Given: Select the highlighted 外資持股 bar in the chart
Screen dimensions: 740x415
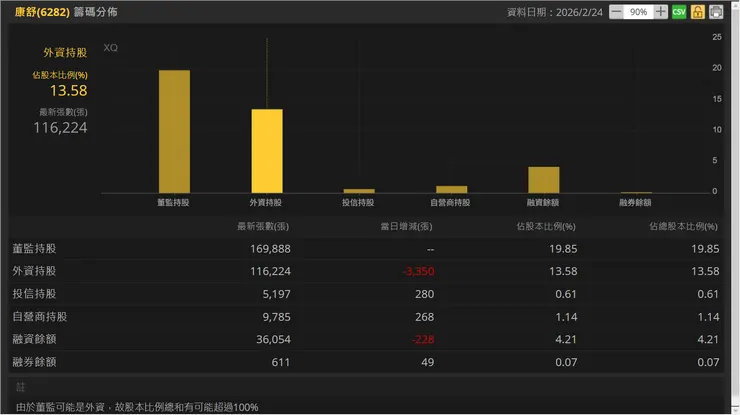Looking at the screenshot, I should pos(267,151).
